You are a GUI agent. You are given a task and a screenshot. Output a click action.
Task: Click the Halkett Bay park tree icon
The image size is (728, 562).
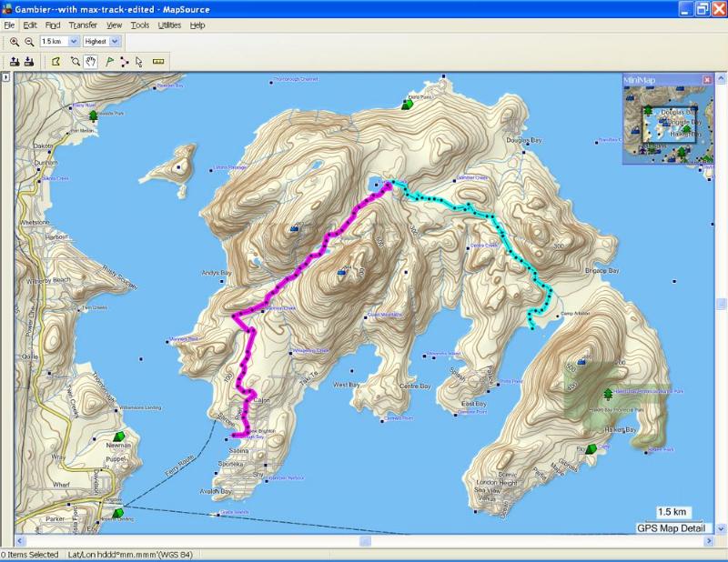[x=608, y=394]
